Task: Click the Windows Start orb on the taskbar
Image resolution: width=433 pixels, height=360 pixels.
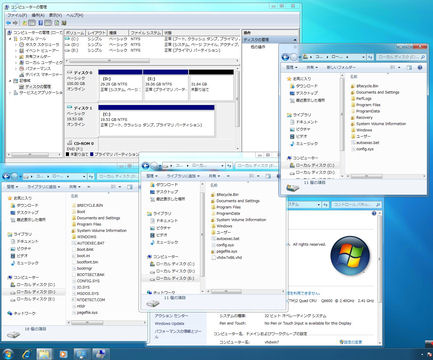Action: (x=8, y=354)
